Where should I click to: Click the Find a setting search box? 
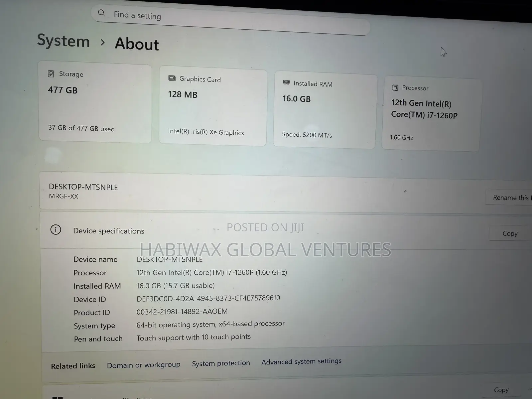coord(231,19)
